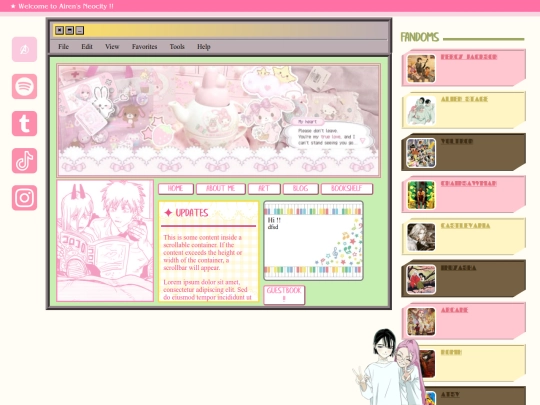The height and width of the screenshot is (405, 540).
Task: Open the Tools menu
Action: (177, 46)
